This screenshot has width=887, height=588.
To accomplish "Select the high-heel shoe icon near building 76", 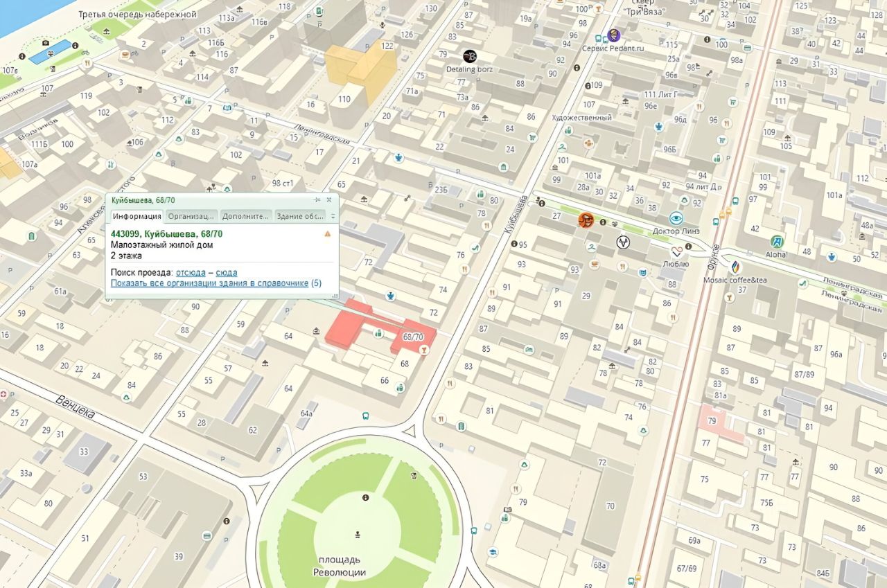I will tap(475, 247).
